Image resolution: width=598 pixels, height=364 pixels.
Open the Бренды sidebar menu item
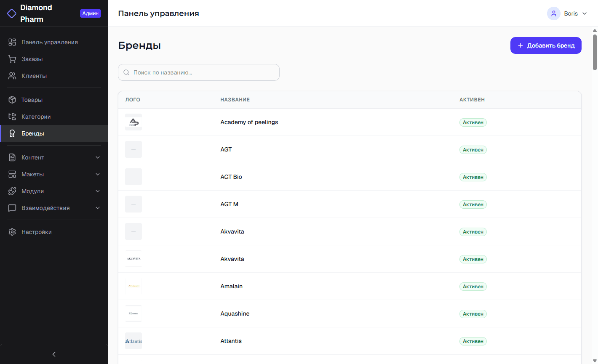33,133
